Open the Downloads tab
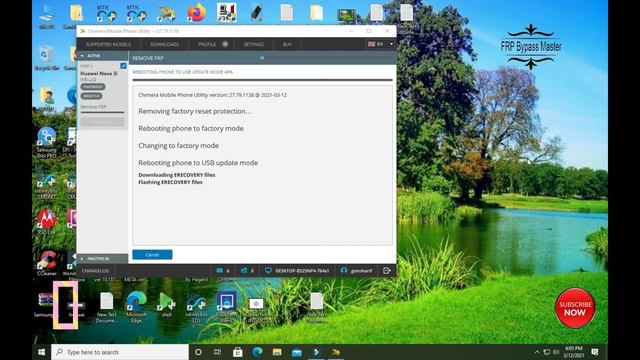Image resolution: width=640 pixels, height=360 pixels. (x=164, y=44)
